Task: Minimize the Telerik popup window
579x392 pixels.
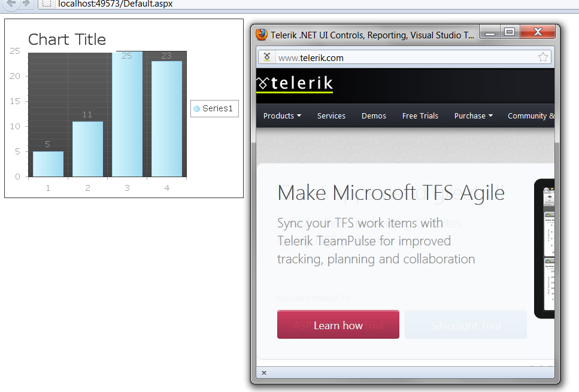Action: (490, 32)
